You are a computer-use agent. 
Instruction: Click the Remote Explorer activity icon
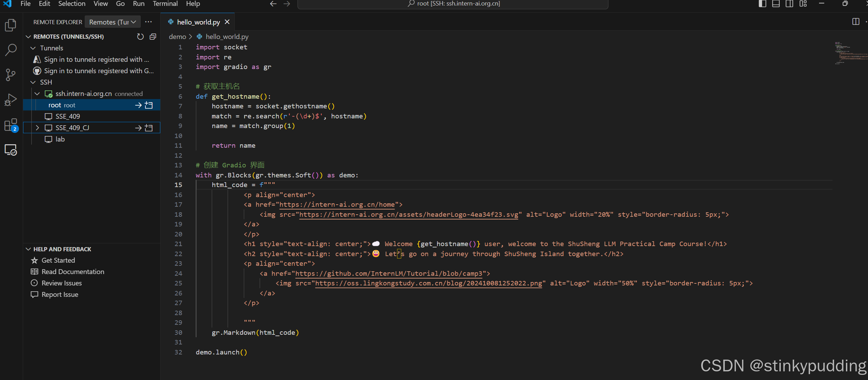tap(11, 150)
